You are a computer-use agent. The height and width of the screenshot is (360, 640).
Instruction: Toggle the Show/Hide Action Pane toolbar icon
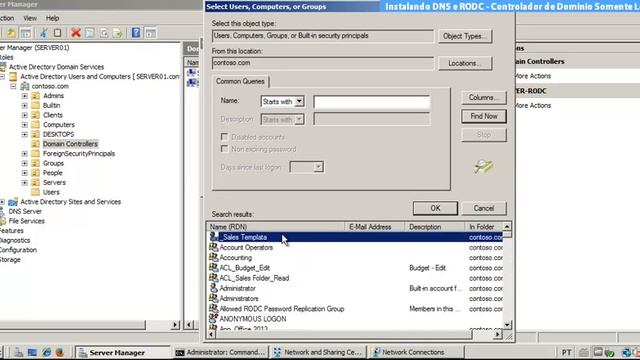pos(151,33)
